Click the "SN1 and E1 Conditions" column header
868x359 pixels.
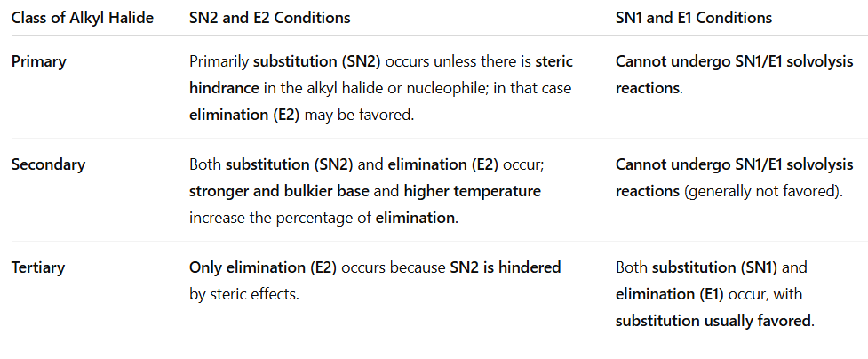[x=694, y=18]
